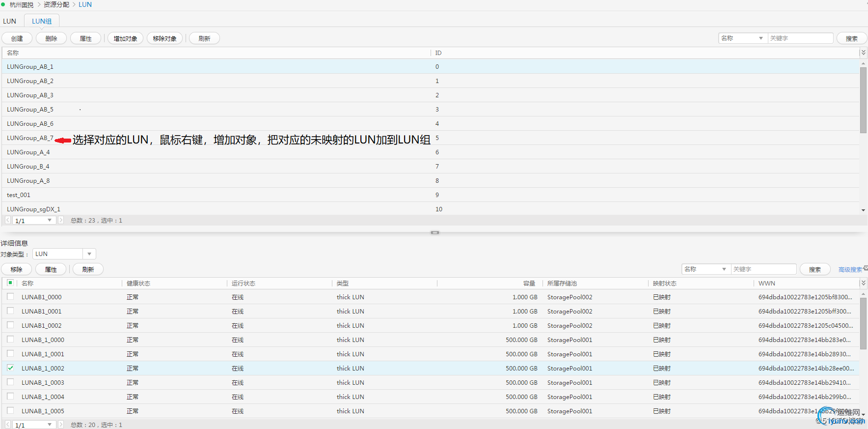
Task: Open 属性 in the detail toolbar
Action: tap(51, 269)
